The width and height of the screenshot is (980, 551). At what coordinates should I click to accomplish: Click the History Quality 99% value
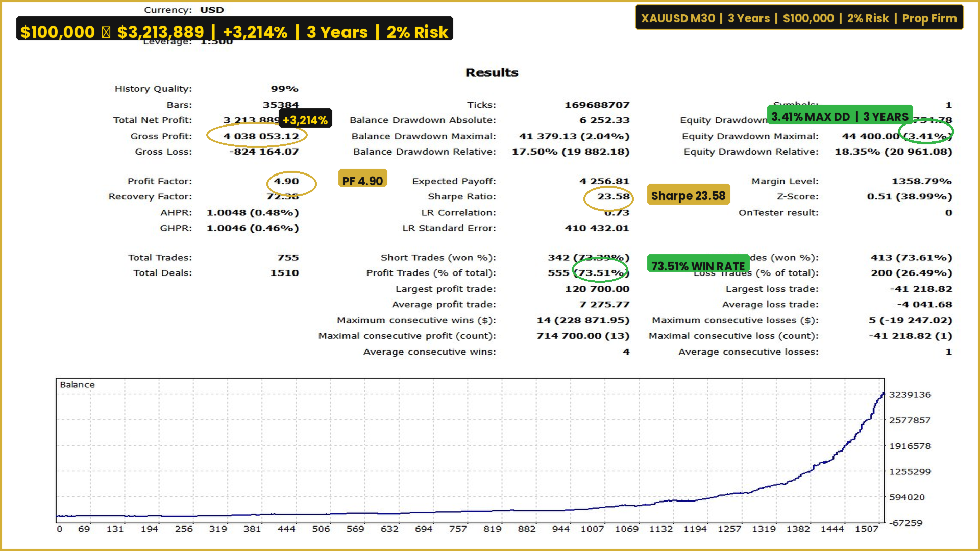pos(284,89)
